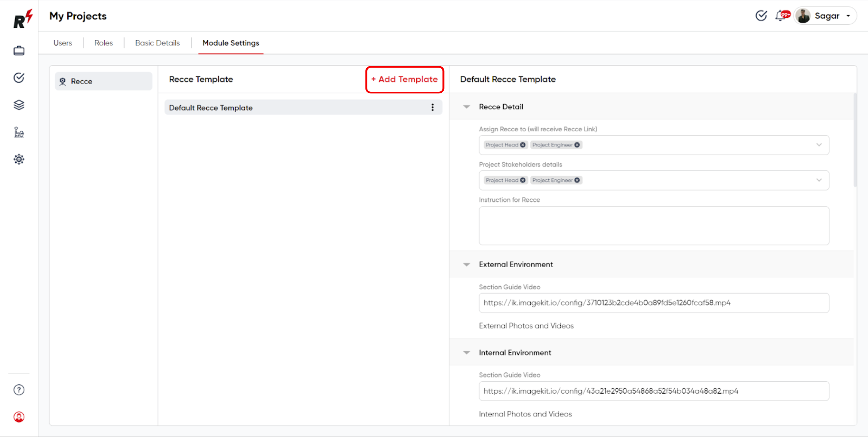Expand the Assign Recce to dropdown chevron
This screenshot has width=868, height=437.
point(819,145)
